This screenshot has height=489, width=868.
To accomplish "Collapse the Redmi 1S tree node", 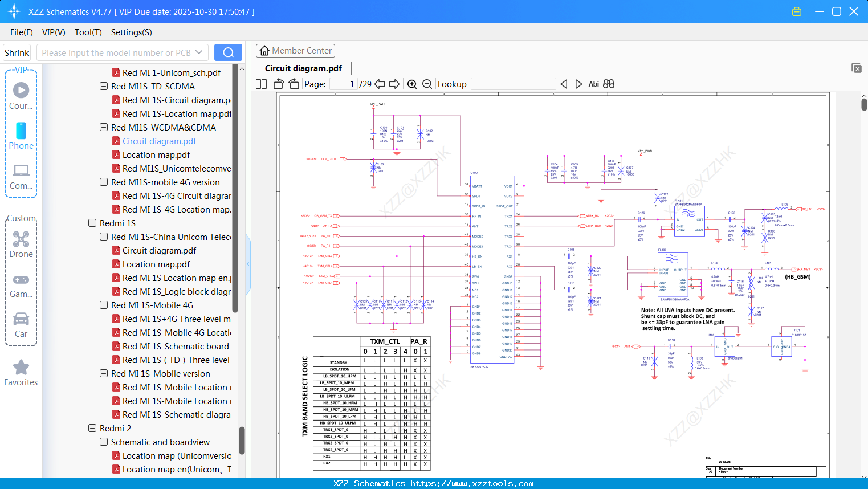I will [92, 223].
